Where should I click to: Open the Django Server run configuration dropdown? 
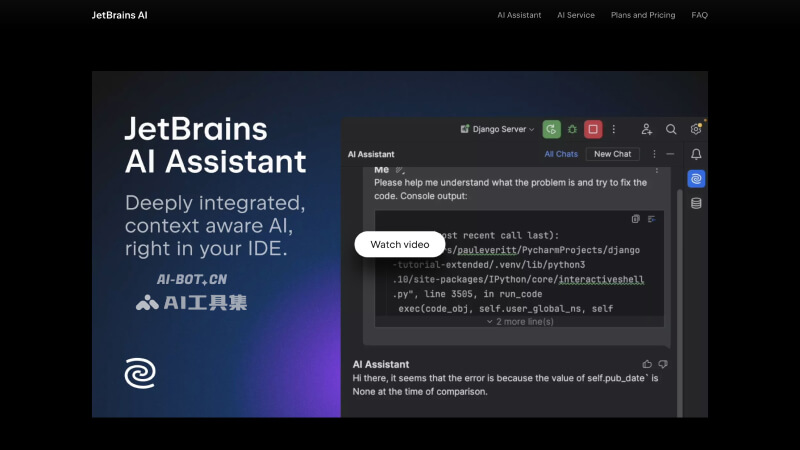pyautogui.click(x=497, y=129)
